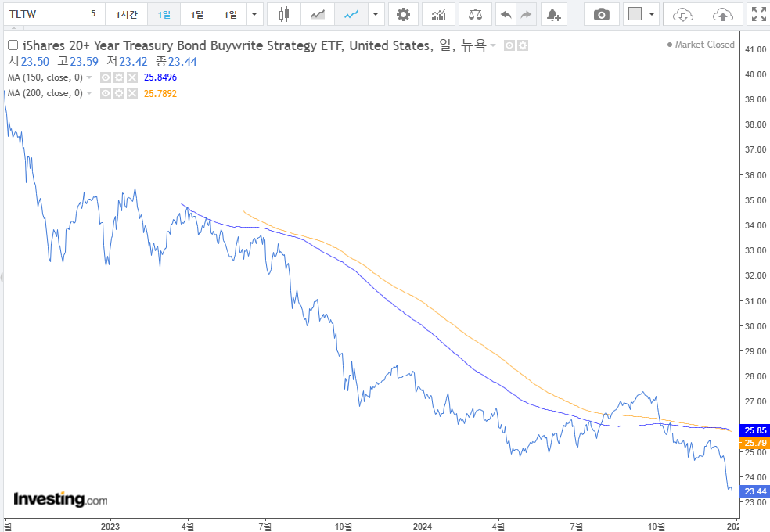Load a saved chart via cloud-download icon
The image size is (770, 532).
click(682, 14)
